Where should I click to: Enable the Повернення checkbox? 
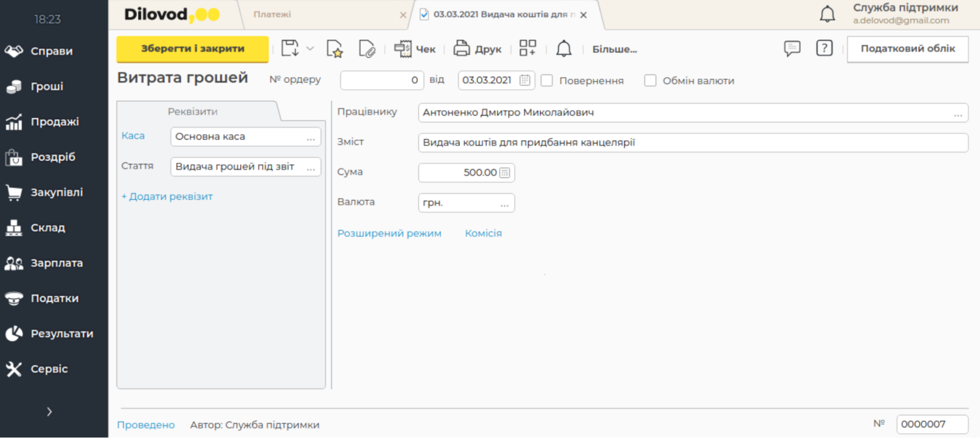click(x=547, y=80)
